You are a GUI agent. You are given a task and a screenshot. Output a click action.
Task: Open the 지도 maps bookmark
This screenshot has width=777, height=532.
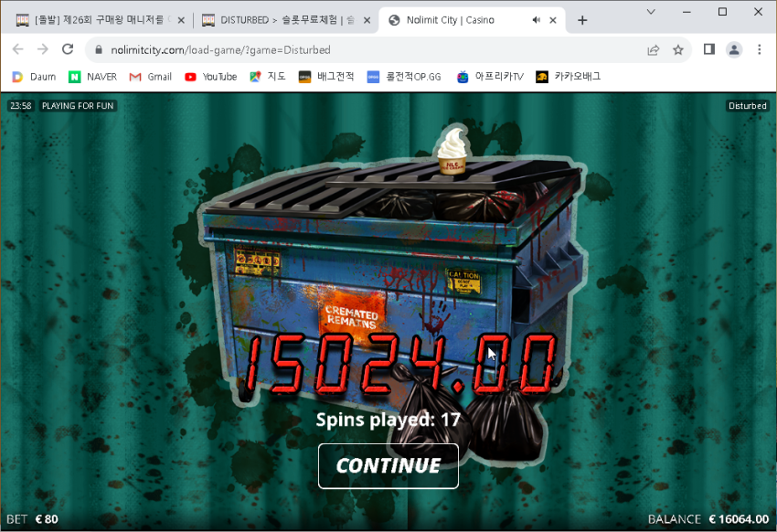[268, 77]
